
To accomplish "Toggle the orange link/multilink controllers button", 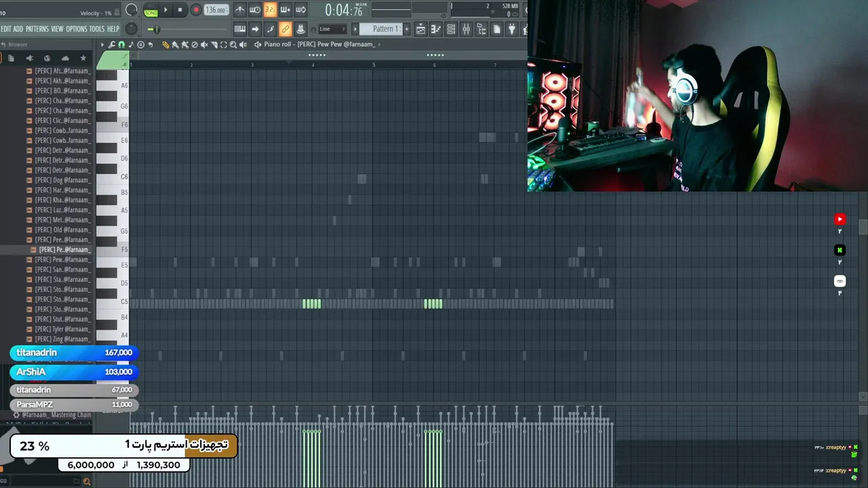I will coord(285,29).
